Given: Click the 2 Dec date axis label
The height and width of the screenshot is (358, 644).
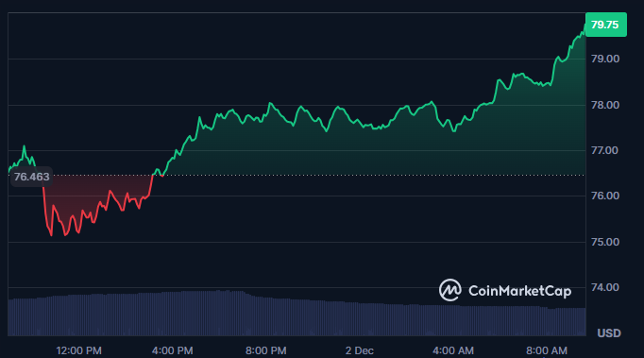Looking at the screenshot, I should 360,350.
